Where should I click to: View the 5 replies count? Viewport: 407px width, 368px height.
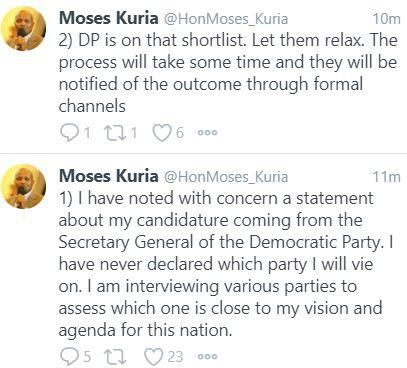(x=87, y=357)
